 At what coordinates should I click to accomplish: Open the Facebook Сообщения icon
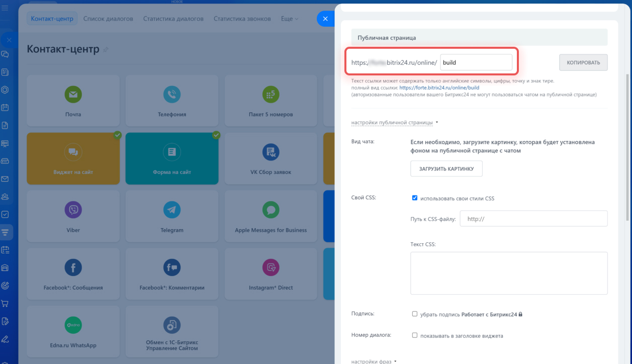tap(73, 267)
